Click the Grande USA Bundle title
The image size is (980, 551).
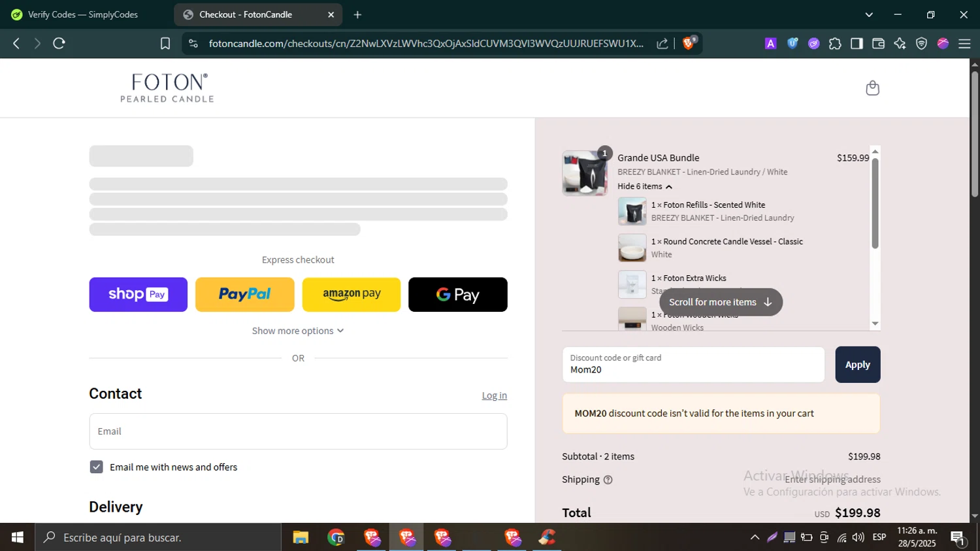(659, 158)
